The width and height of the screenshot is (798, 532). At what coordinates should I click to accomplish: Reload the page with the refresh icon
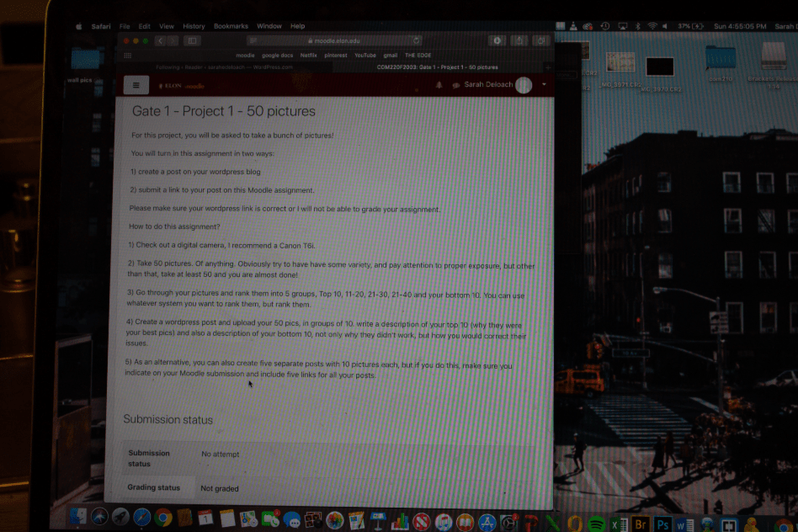[x=416, y=40]
